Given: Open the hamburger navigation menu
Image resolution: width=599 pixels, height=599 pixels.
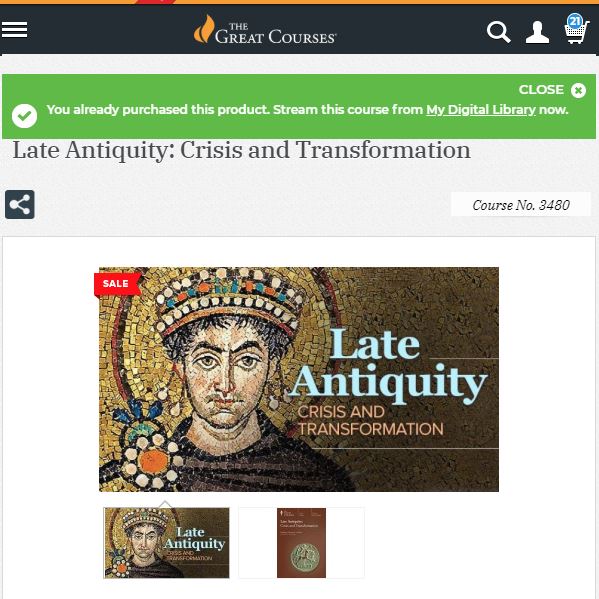Looking at the screenshot, I should [x=14, y=30].
